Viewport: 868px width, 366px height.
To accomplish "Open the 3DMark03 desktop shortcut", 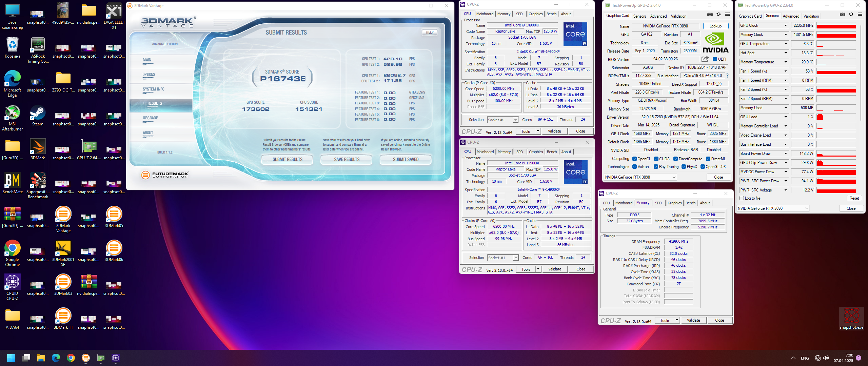I will pos(63,284).
